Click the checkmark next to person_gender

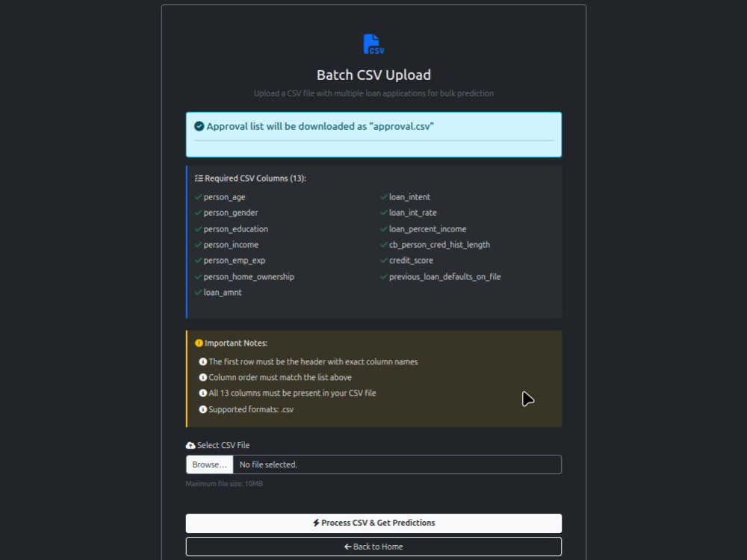point(198,212)
